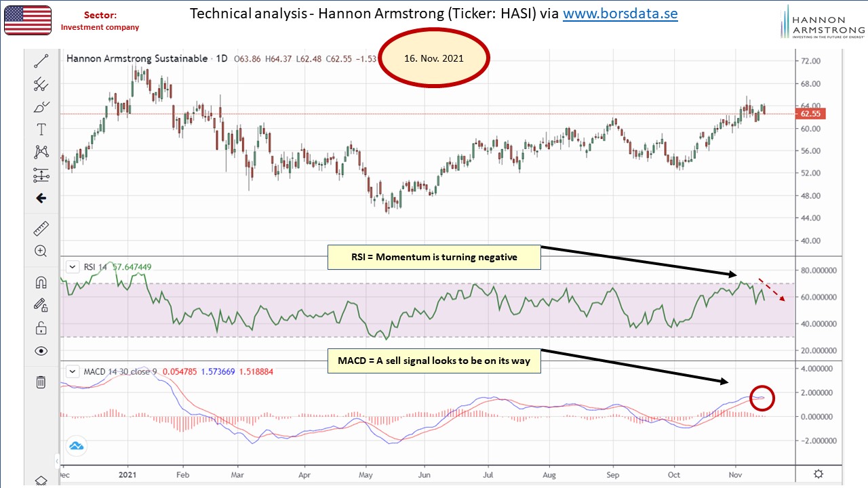Open the prediction and measurement tools

coord(41,176)
